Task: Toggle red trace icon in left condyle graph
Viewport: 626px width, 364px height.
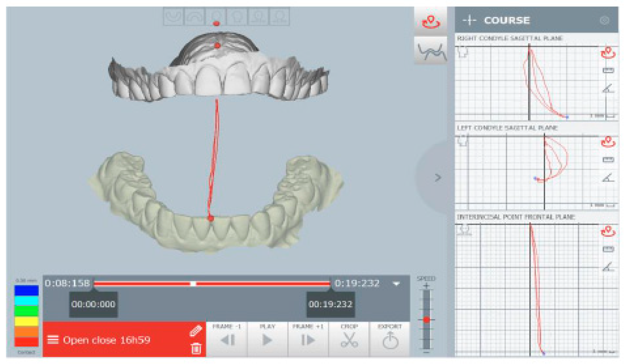Action: [x=608, y=142]
